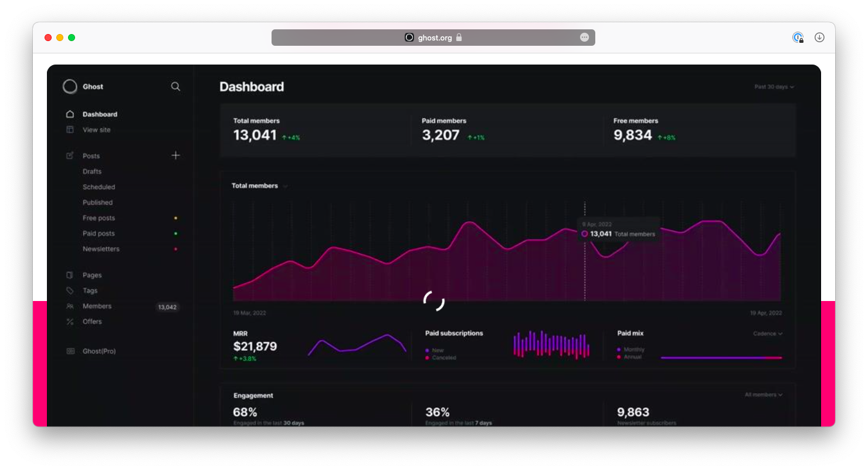Open the Safari downloads icon
The width and height of the screenshot is (868, 470).
click(819, 37)
